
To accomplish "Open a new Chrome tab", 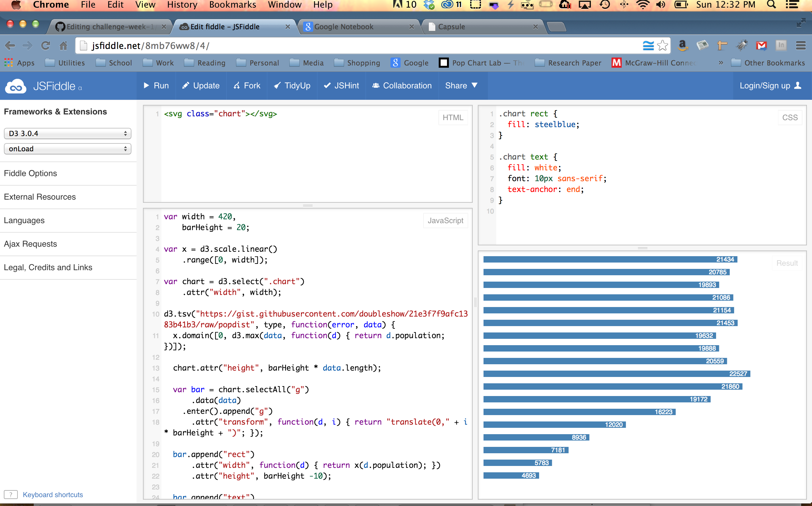I will tap(557, 27).
